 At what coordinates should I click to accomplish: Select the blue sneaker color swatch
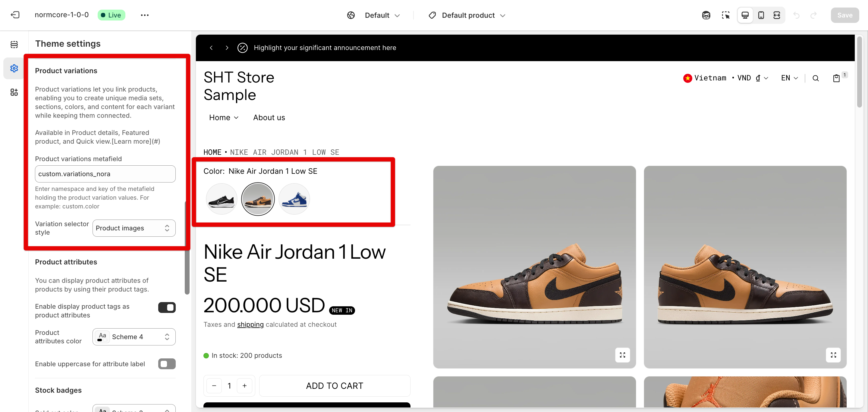294,199
